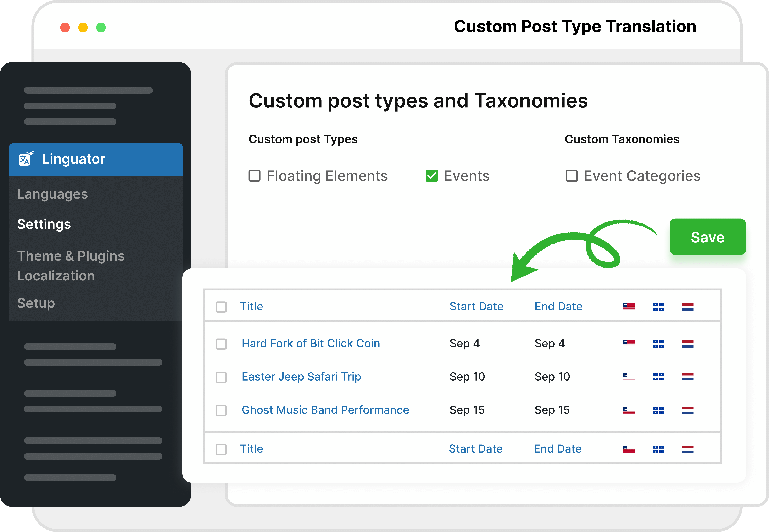Click Netherlands flag for Ghost Music row
This screenshot has width=769, height=532.
tap(688, 410)
